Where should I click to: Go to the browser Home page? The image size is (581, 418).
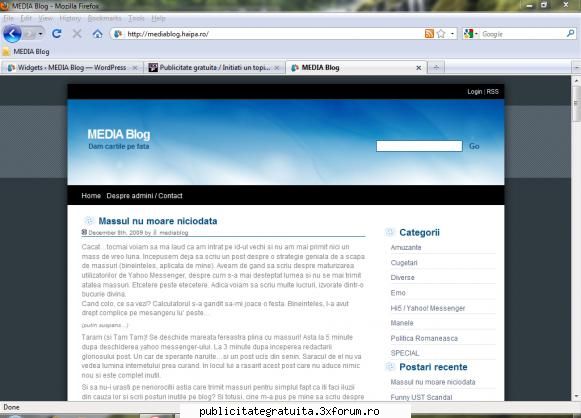(x=97, y=34)
